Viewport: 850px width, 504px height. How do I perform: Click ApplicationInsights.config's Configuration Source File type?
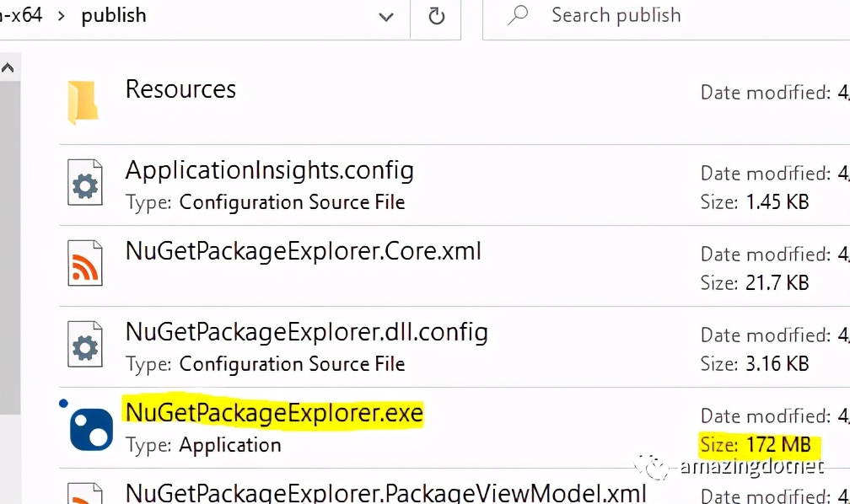(292, 202)
